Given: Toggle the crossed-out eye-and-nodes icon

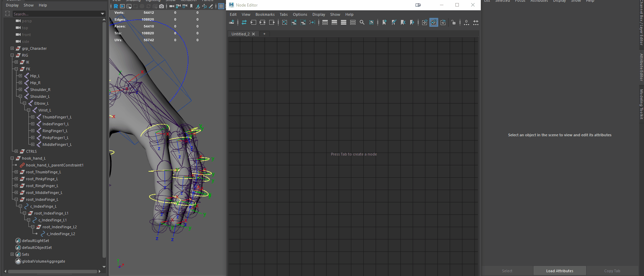Looking at the screenshot, I should 443,22.
